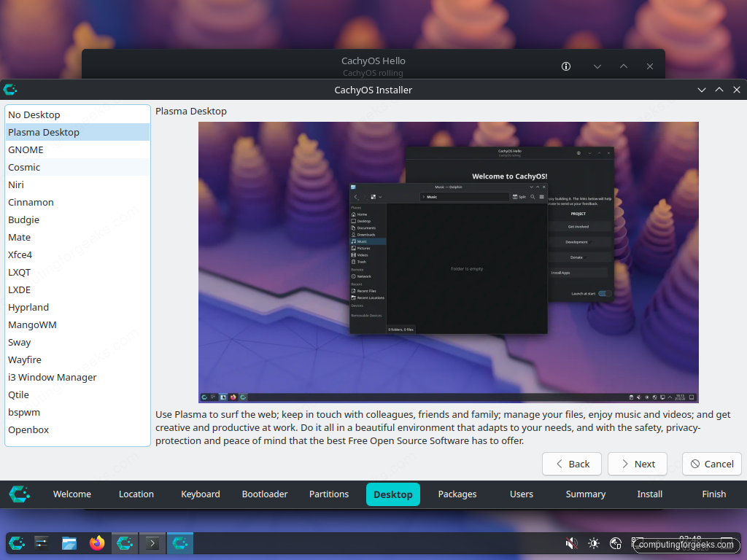747x560 pixels.
Task: Select bspwm from list
Action: pos(77,413)
